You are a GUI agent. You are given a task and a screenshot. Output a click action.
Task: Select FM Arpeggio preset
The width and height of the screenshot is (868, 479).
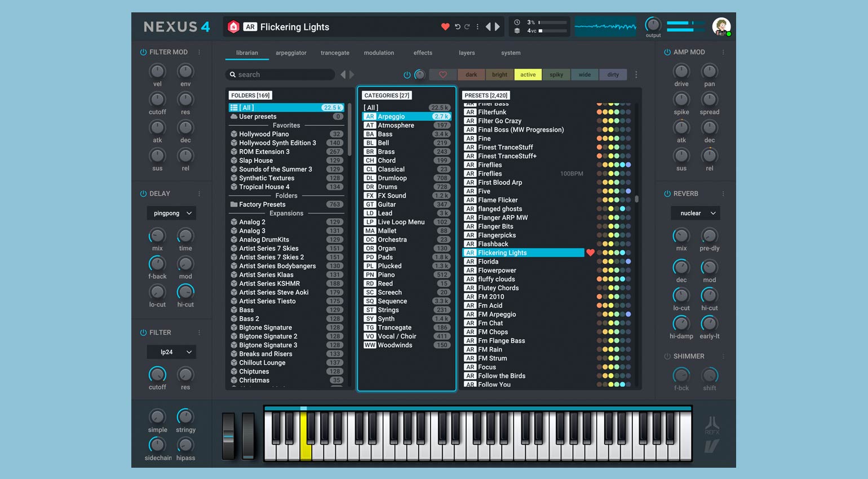pos(524,314)
